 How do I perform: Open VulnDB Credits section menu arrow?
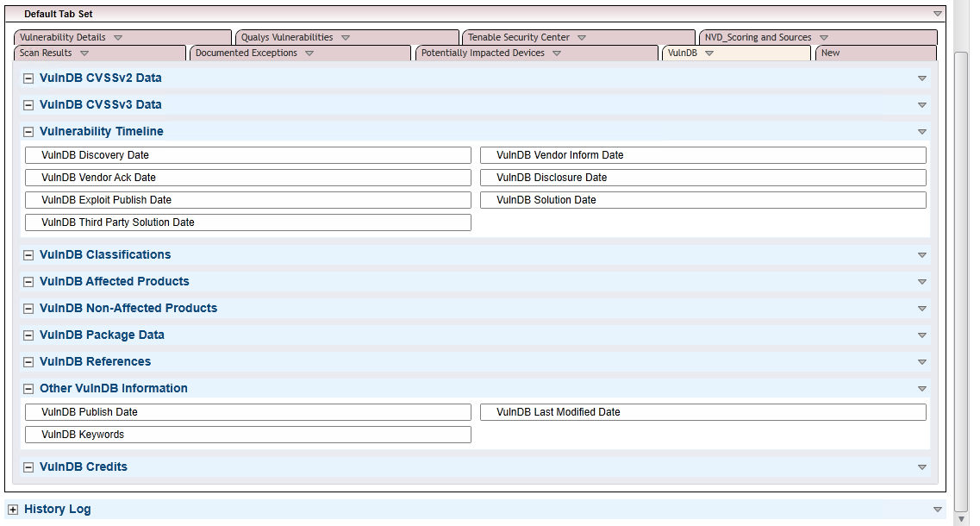point(922,467)
